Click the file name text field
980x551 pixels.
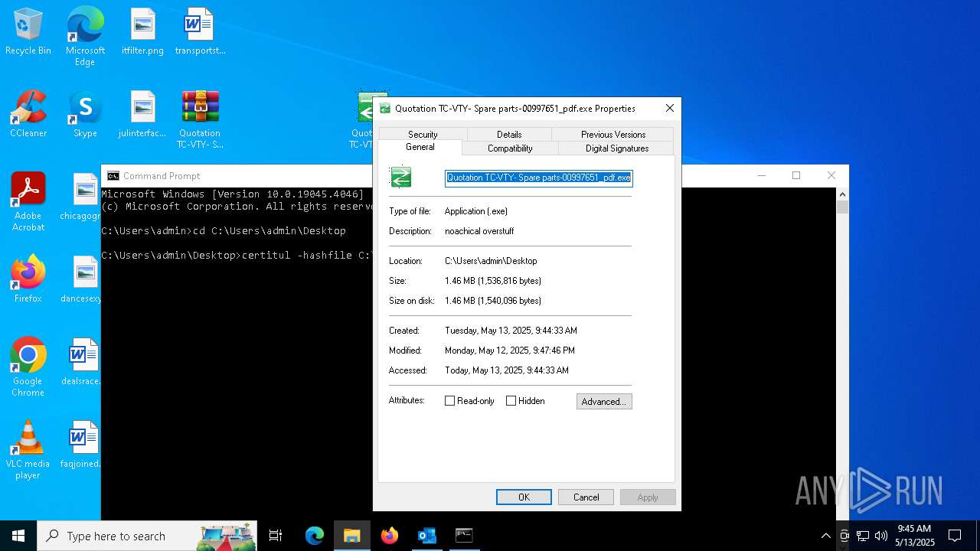[539, 178]
